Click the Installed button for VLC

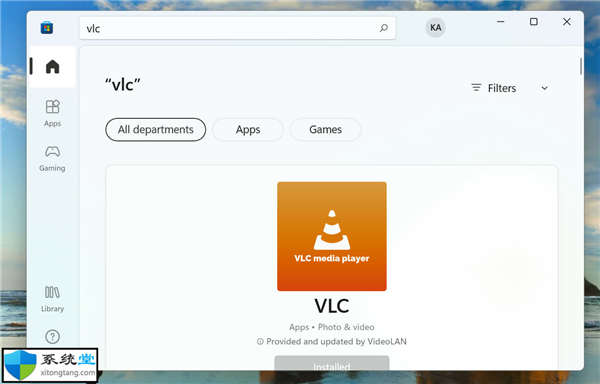pyautogui.click(x=332, y=363)
